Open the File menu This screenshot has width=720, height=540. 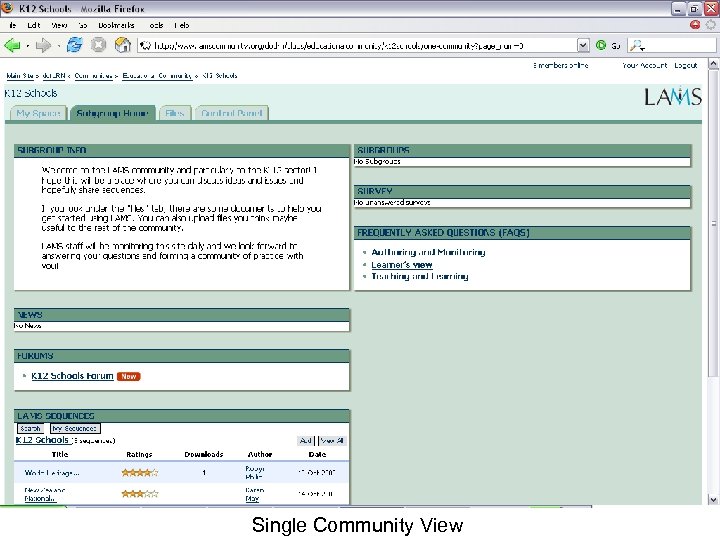click(x=13, y=25)
